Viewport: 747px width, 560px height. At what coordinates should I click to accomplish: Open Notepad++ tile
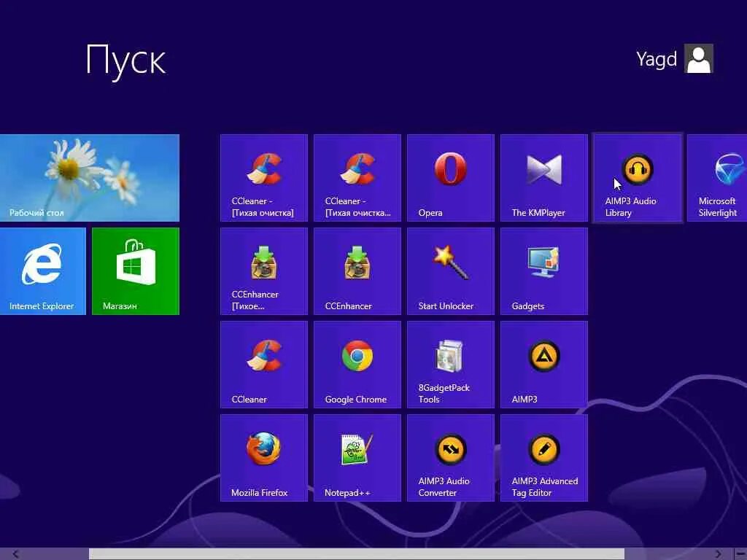point(357,458)
